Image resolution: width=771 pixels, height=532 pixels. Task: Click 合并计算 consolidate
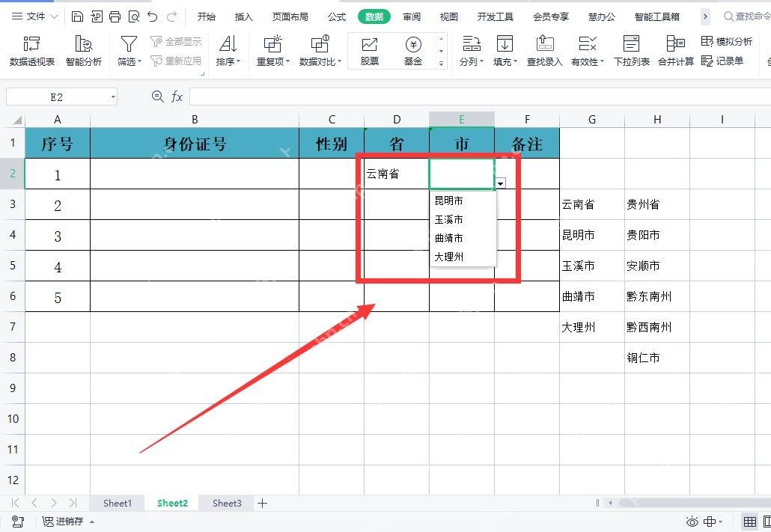pyautogui.click(x=676, y=51)
